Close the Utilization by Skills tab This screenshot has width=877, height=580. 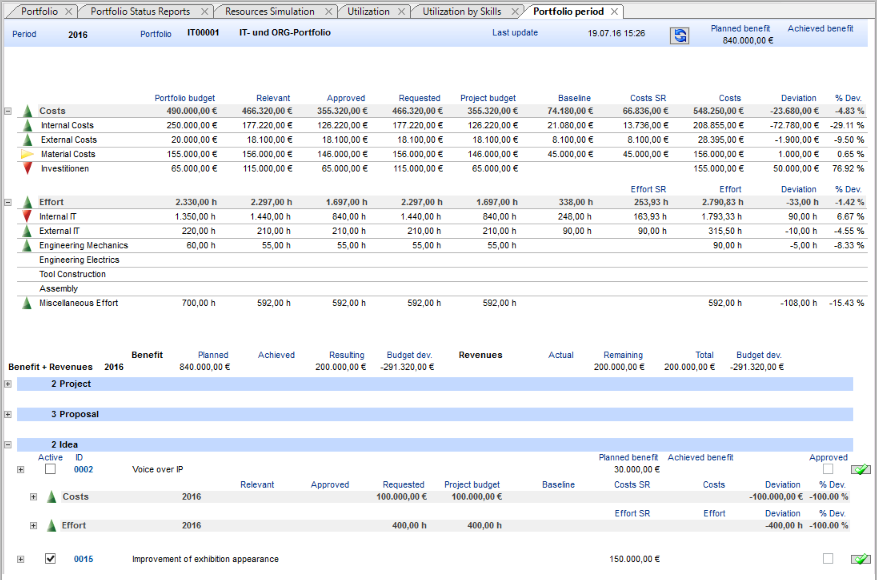(x=515, y=11)
